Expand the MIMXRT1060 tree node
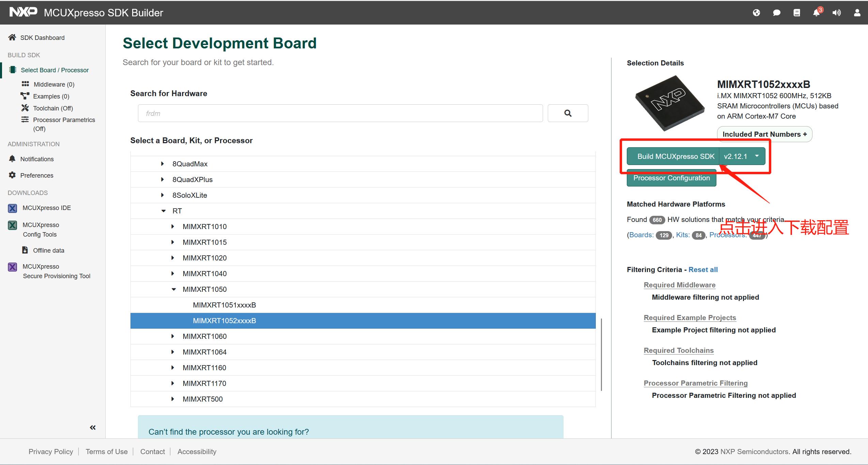The width and height of the screenshot is (868, 465). click(x=173, y=336)
